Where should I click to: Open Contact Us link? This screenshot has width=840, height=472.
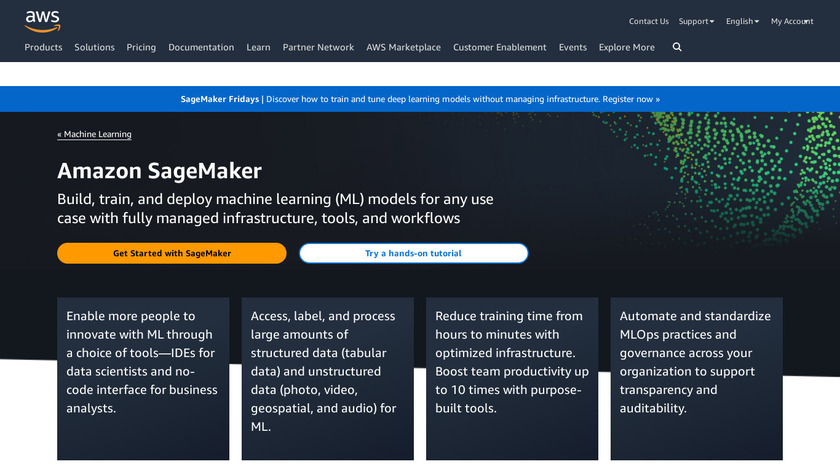click(x=649, y=21)
